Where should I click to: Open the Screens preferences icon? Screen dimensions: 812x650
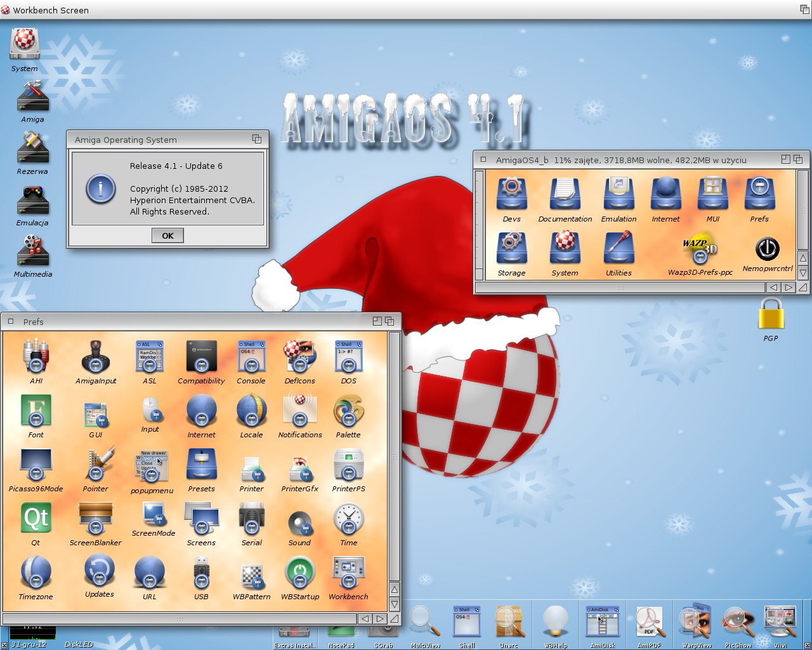click(202, 519)
